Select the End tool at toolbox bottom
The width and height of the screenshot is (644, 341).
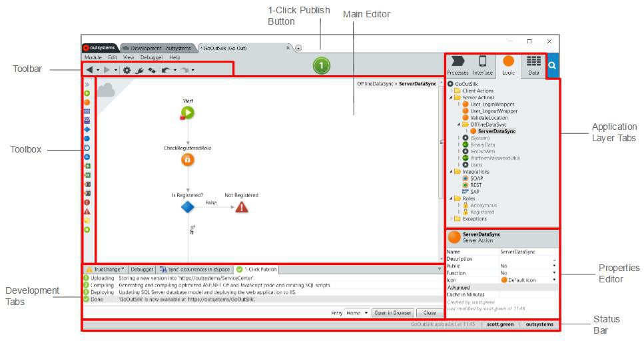[x=87, y=230]
